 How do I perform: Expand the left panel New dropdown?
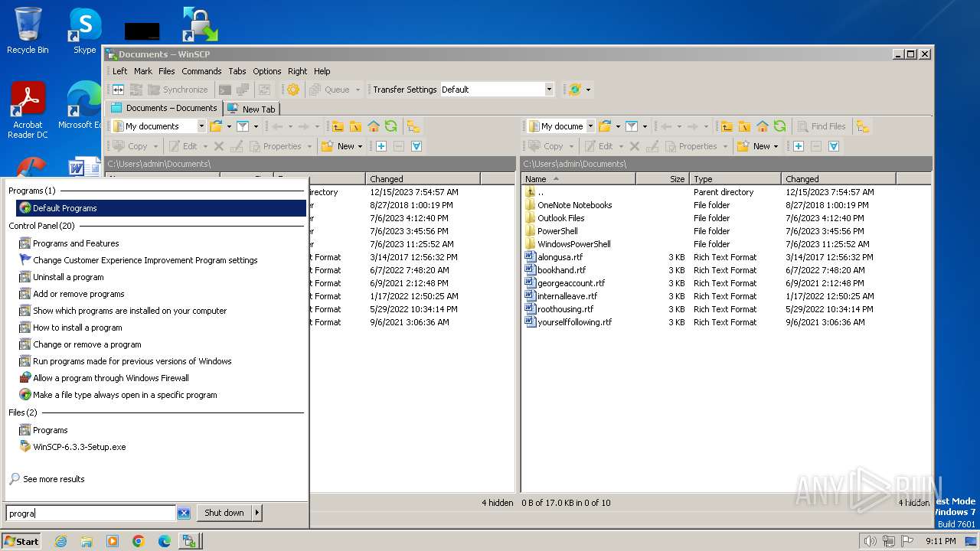[x=360, y=146]
